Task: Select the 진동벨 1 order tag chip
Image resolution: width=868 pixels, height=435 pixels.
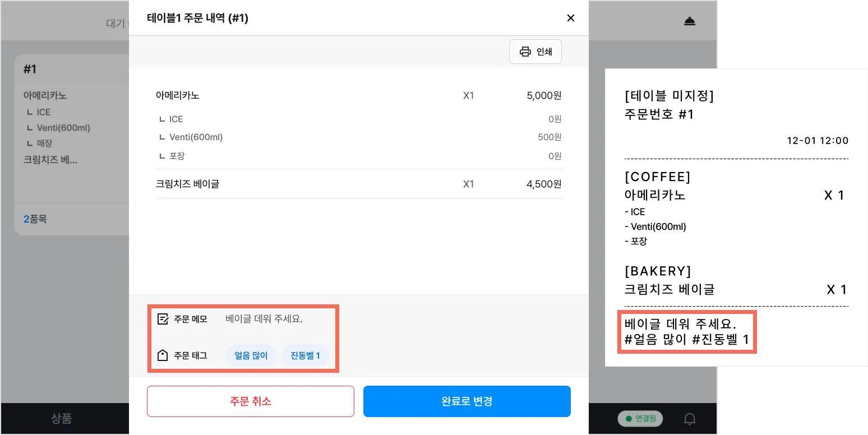Action: (305, 355)
